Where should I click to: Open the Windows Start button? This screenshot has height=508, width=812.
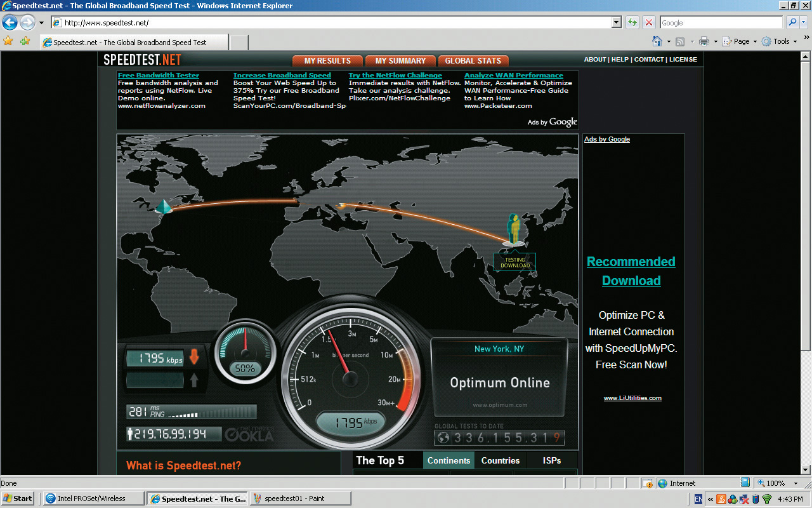pos(18,498)
